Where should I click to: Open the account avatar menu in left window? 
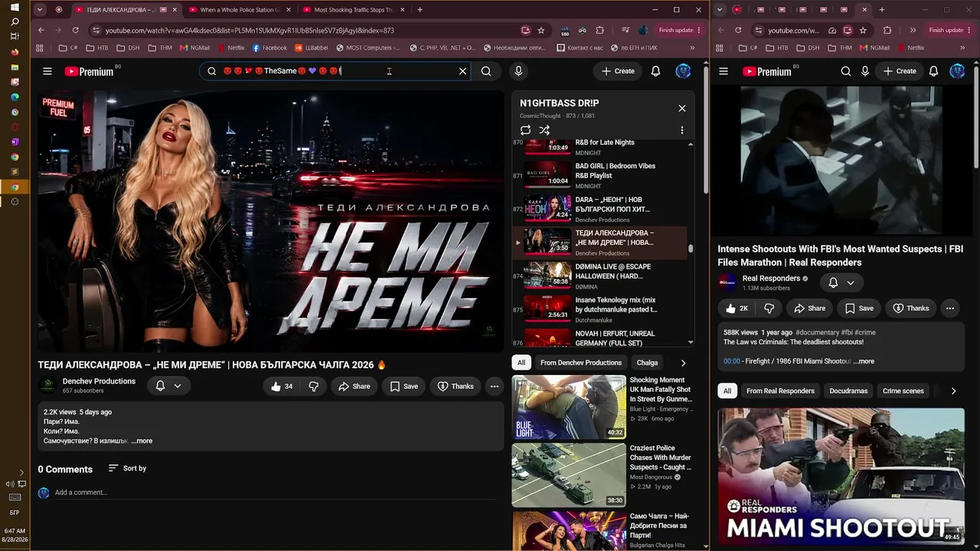pyautogui.click(x=683, y=71)
